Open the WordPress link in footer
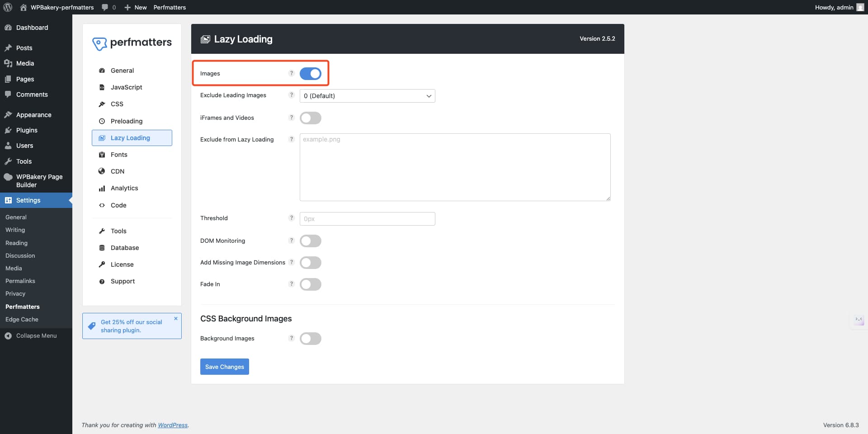This screenshot has width=868, height=434. [x=173, y=425]
